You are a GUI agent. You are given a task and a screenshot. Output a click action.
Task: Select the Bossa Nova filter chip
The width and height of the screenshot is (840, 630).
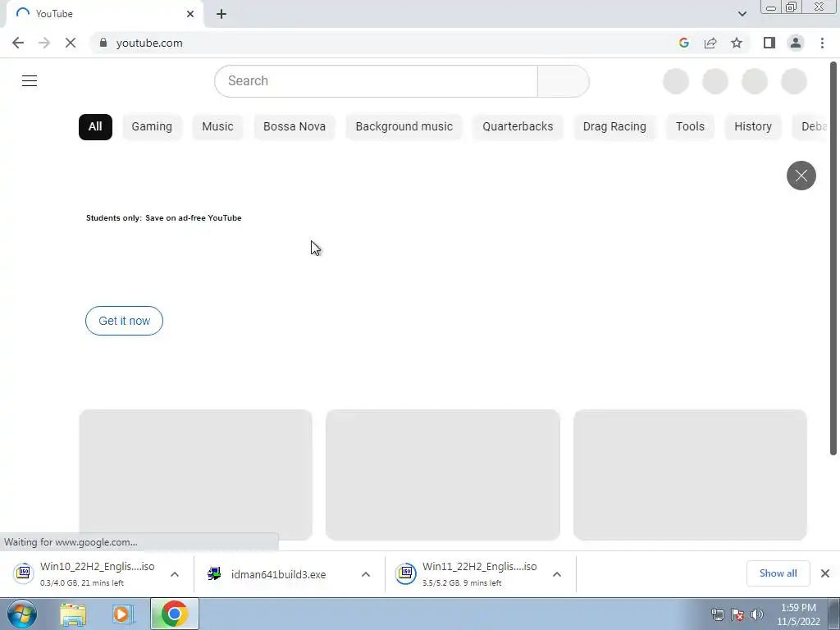click(294, 127)
